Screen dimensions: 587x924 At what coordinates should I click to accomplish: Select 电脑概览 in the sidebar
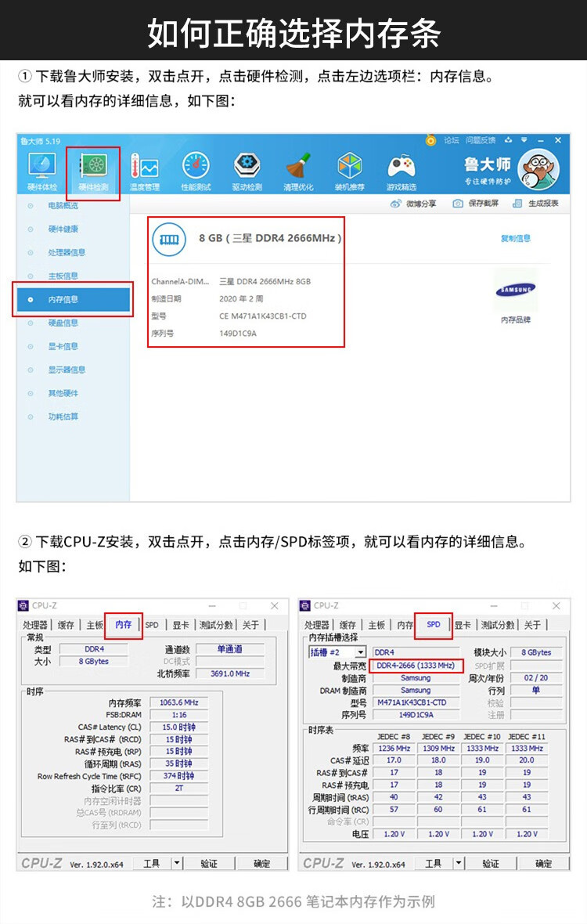(63, 206)
